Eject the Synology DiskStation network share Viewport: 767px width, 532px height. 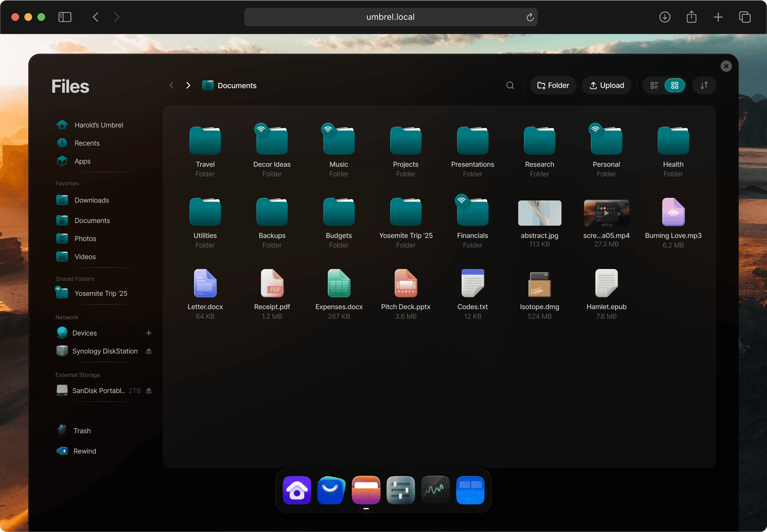pyautogui.click(x=149, y=351)
